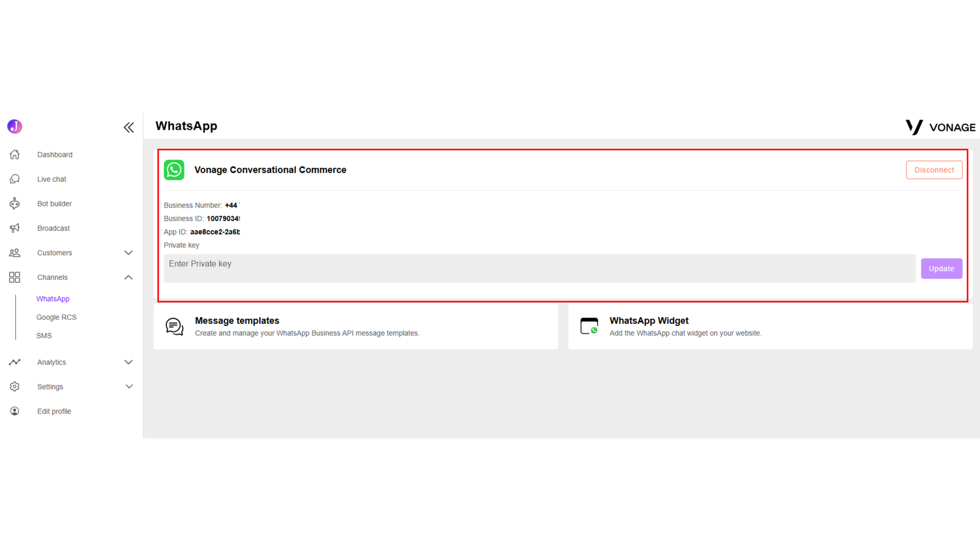This screenshot has width=980, height=551.
Task: Click the Analytics line-chart icon
Action: 15,362
